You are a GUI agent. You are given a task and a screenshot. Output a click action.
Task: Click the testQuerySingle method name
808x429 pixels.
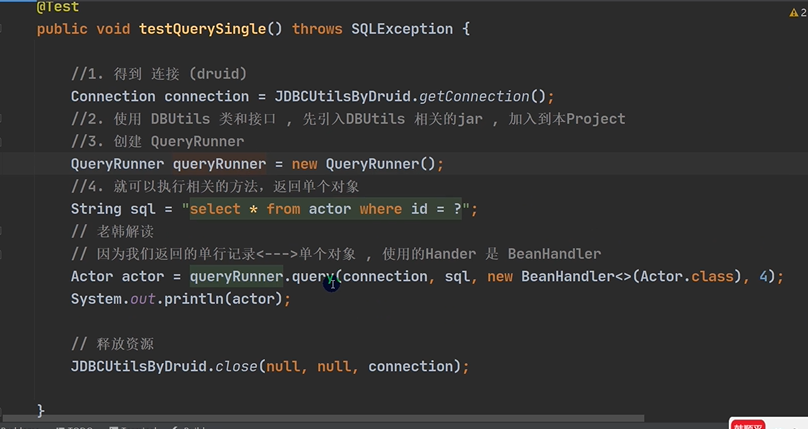[203, 29]
